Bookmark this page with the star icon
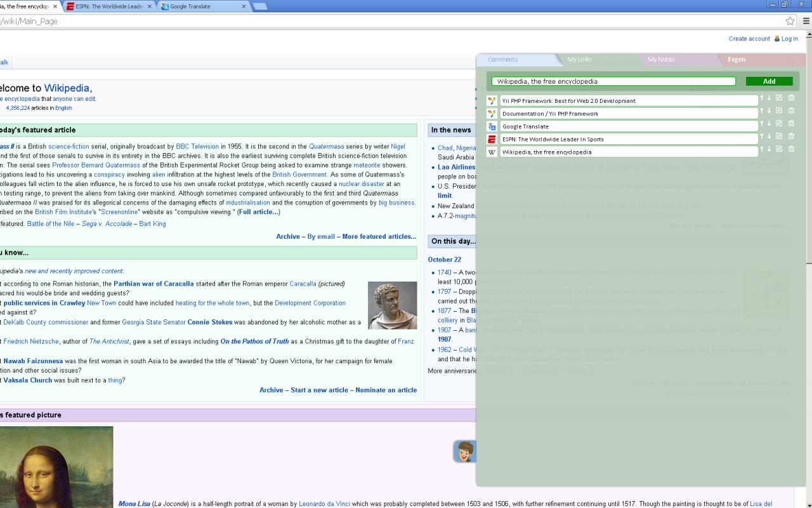 coord(790,21)
